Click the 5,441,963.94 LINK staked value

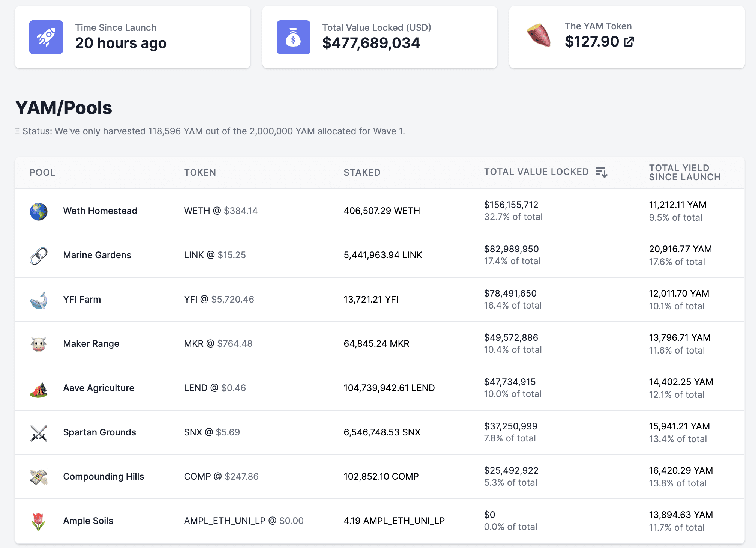[383, 255]
